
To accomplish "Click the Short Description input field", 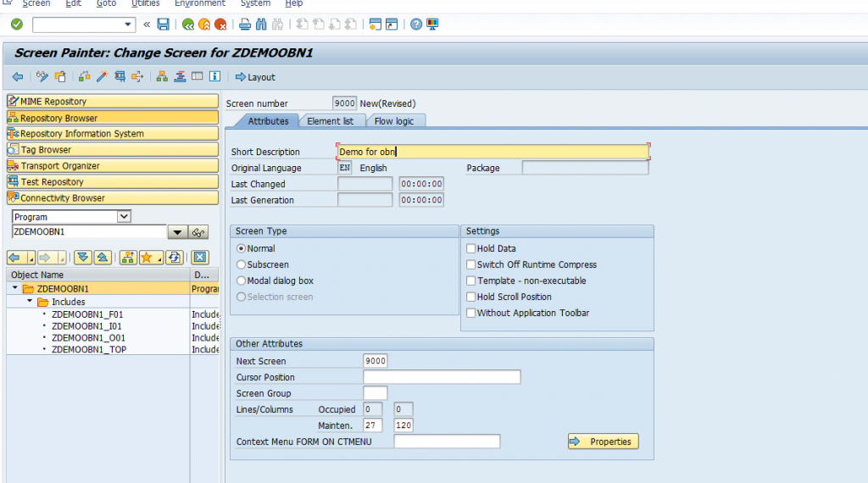I will point(492,152).
